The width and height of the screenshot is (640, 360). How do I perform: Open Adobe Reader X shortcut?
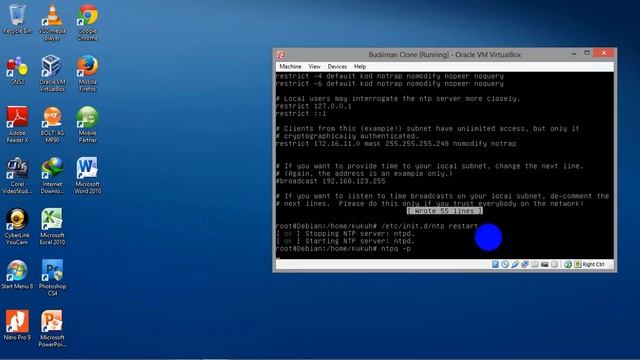point(17,124)
